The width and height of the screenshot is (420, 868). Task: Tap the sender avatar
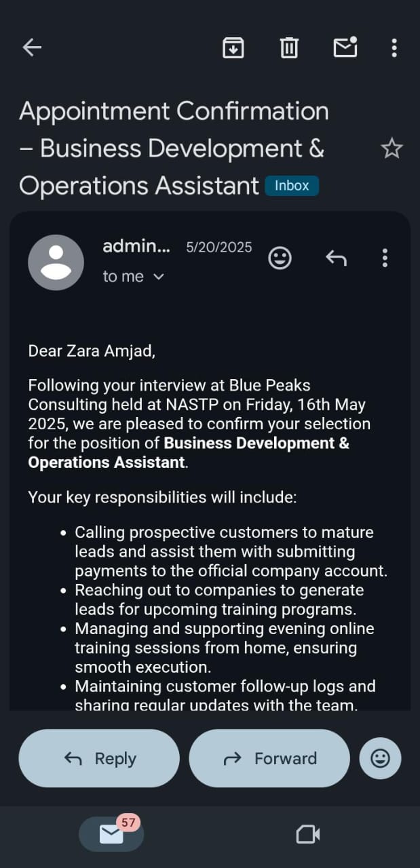[56, 262]
